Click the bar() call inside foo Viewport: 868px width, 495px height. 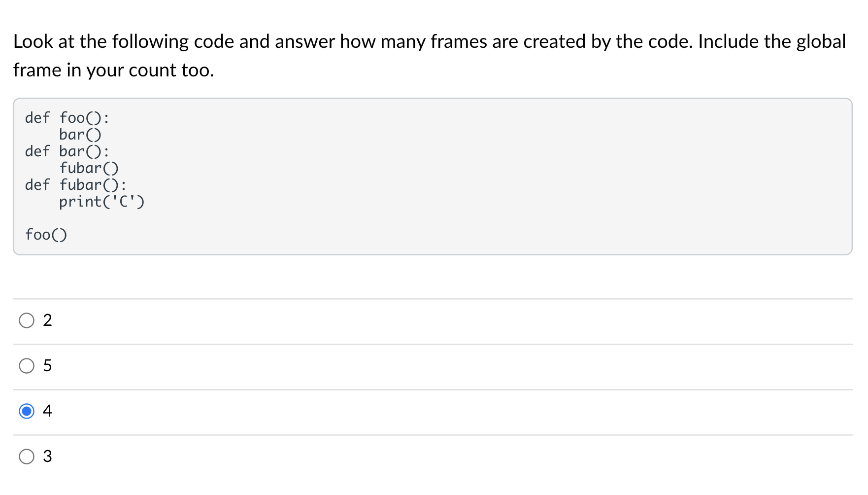pos(80,134)
